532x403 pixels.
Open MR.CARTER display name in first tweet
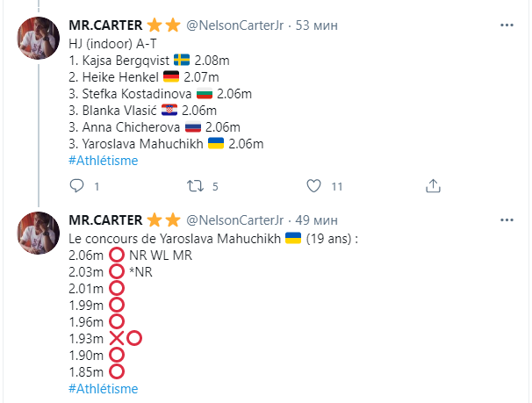click(104, 22)
